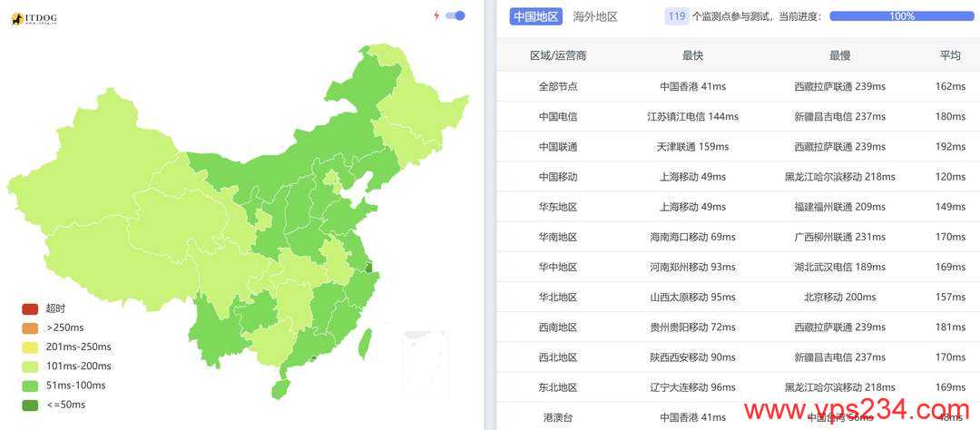Click the Hainan island on the map
Image resolution: width=980 pixels, height=430 pixels.
tap(280, 389)
